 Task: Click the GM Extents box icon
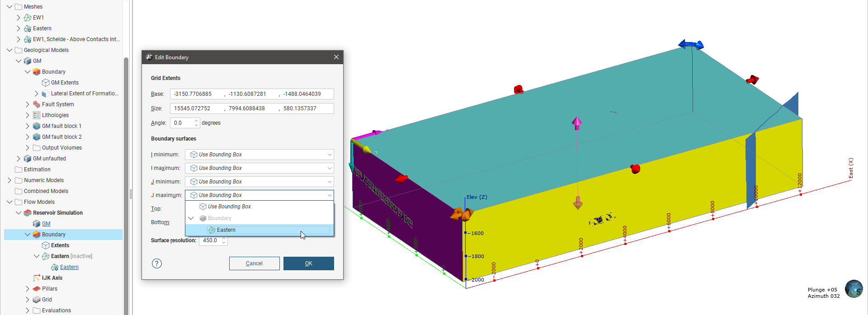[x=46, y=83]
